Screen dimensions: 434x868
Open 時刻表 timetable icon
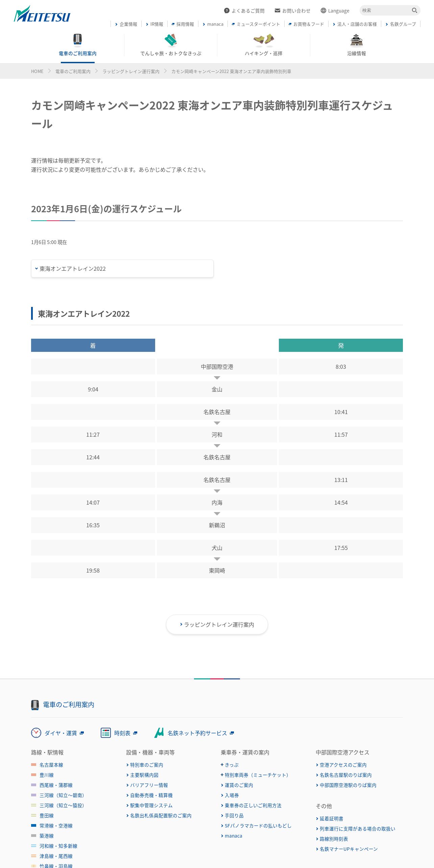106,733
